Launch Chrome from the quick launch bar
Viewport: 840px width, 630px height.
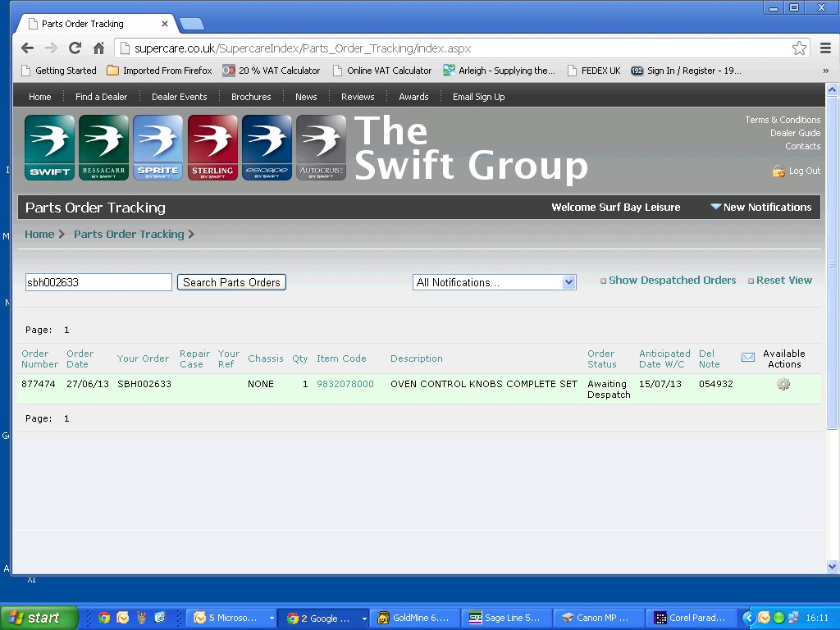pyautogui.click(x=104, y=618)
